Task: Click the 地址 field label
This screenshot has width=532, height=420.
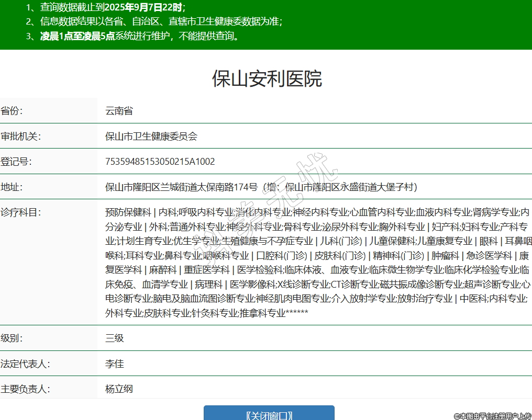Action: 12,187
